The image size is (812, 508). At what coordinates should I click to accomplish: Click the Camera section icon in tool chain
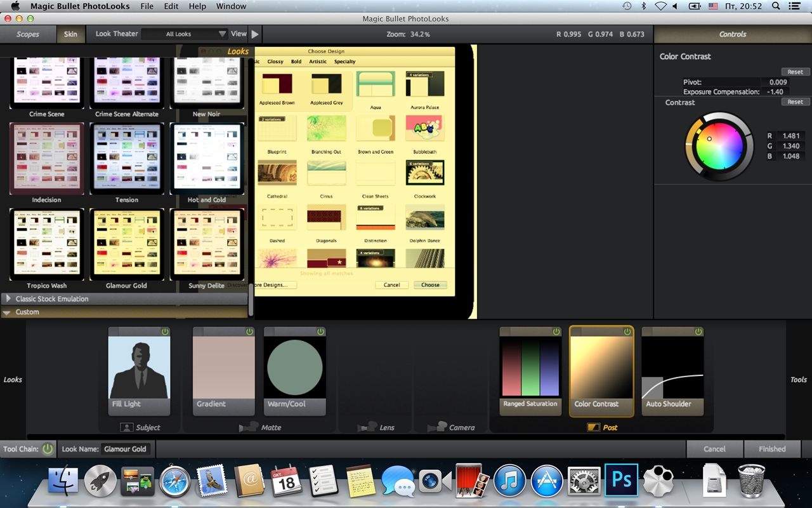[437, 427]
